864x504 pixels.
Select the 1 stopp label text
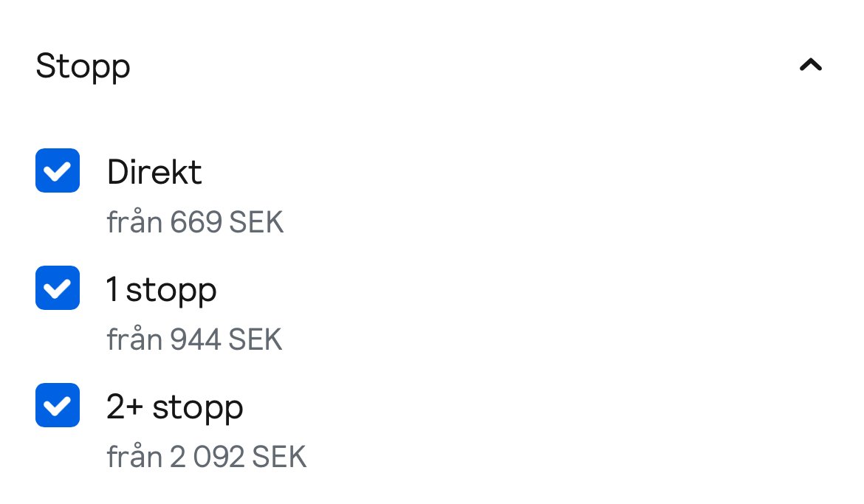point(162,290)
